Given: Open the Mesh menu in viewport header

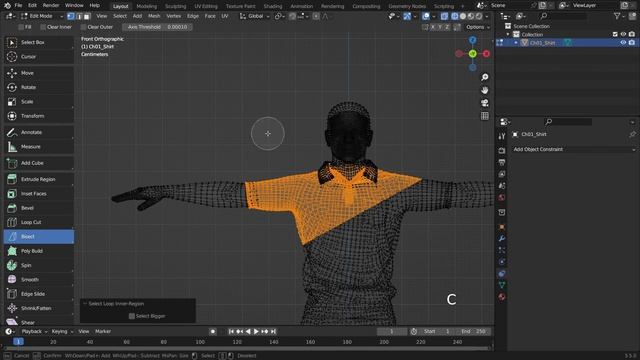Looking at the screenshot, I should (154, 16).
